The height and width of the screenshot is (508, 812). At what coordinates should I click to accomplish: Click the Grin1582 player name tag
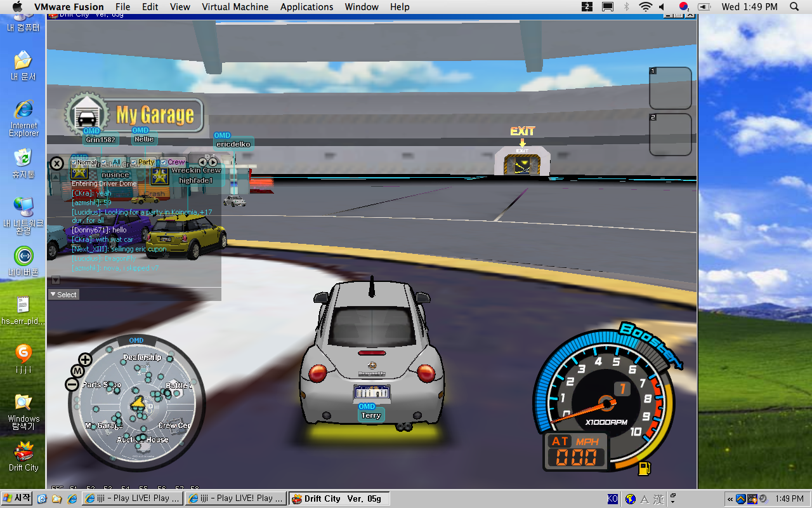[x=101, y=140]
